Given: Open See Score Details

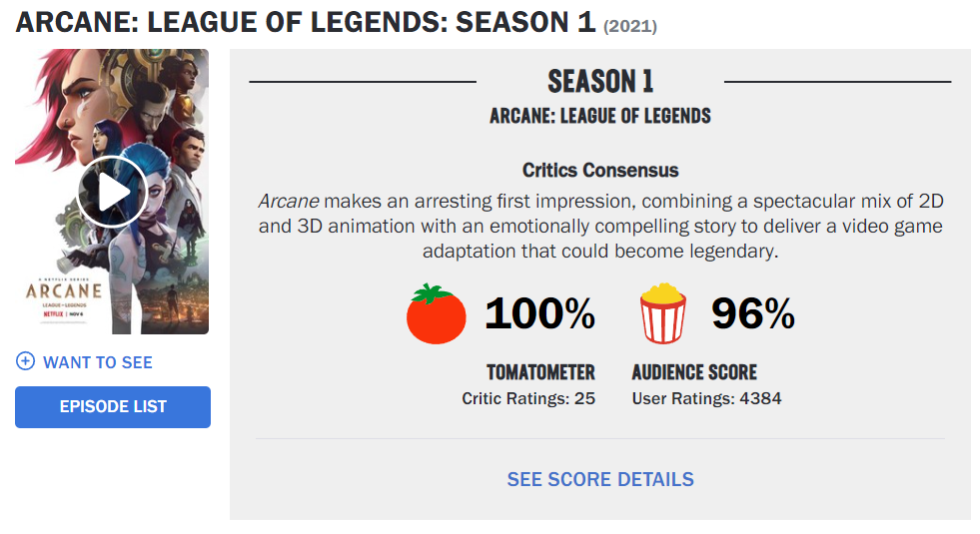Looking at the screenshot, I should tap(600, 479).
